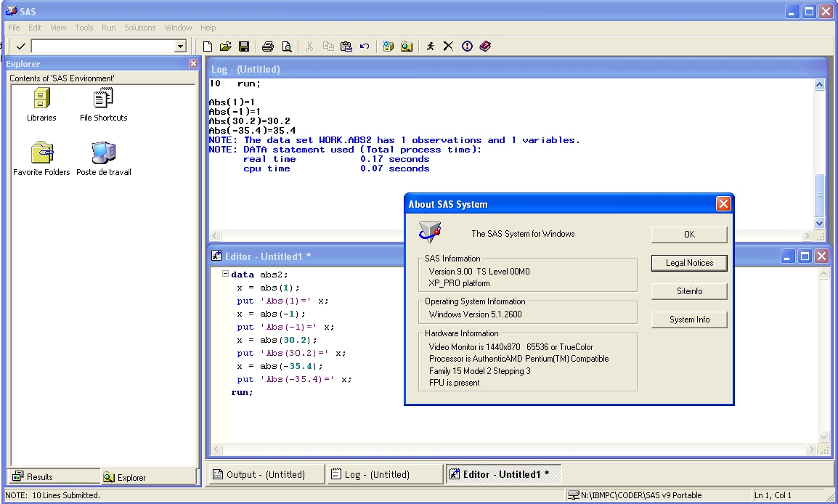Select the File Shortcuts icon in Explorer
The height and width of the screenshot is (504, 838).
tap(103, 99)
